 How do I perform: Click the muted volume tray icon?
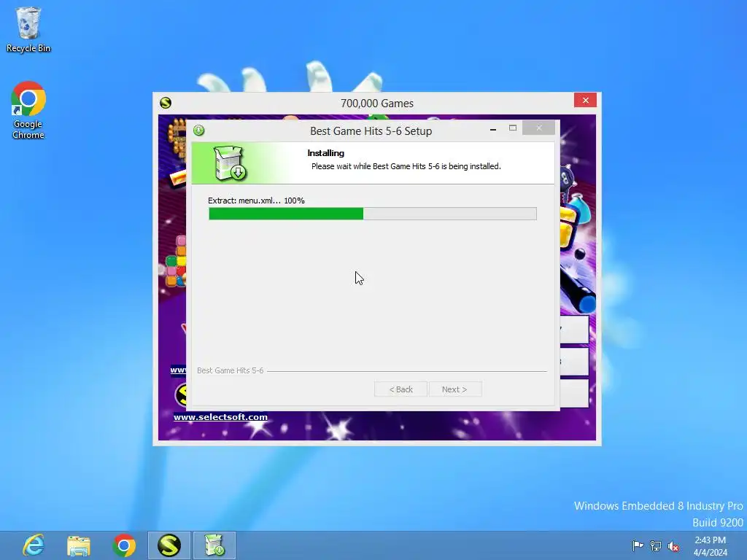[673, 546]
